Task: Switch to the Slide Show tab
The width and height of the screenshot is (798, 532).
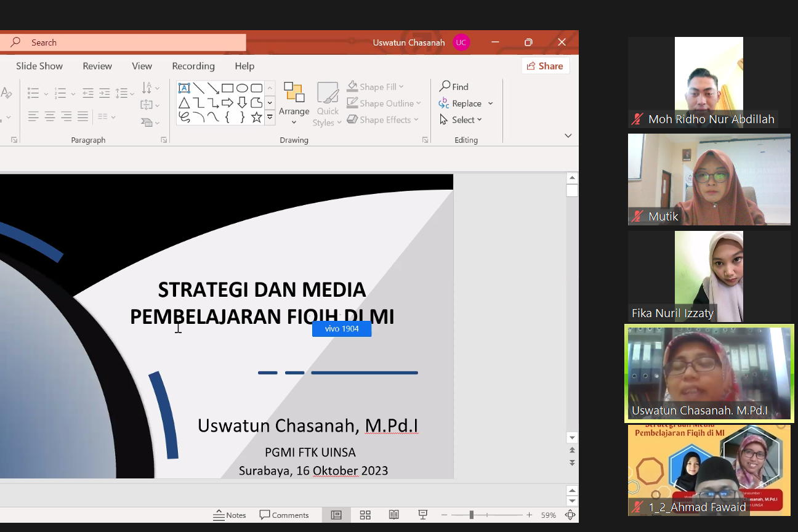Action: (39, 66)
